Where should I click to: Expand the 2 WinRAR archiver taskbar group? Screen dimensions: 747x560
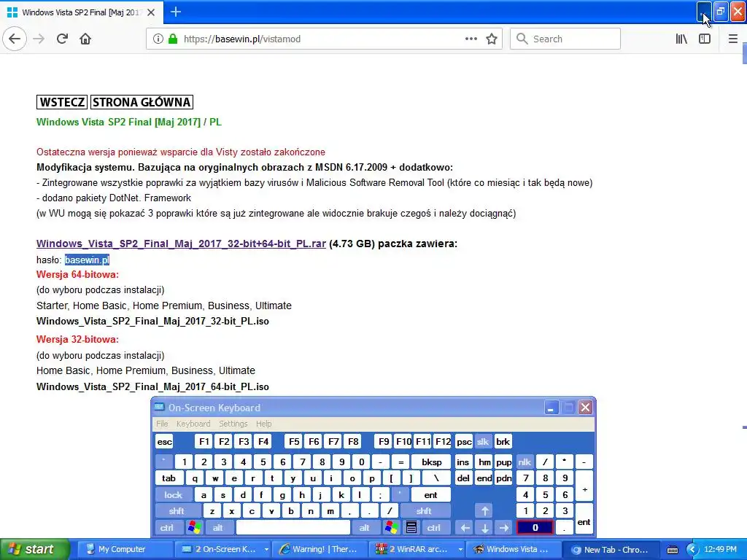[x=417, y=550]
